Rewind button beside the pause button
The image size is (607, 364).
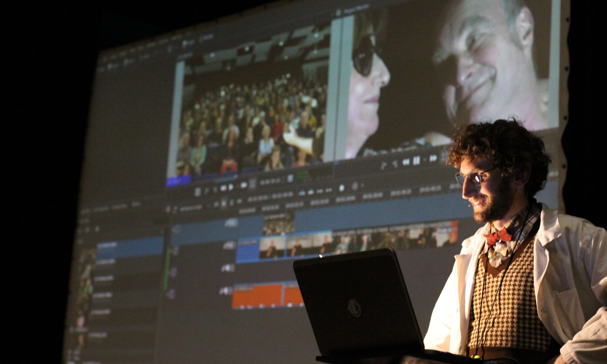click(x=406, y=162)
